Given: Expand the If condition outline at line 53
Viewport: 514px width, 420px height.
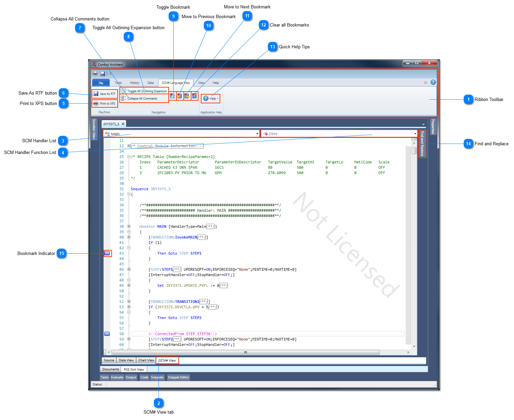Looking at the screenshot, I should point(129,307).
